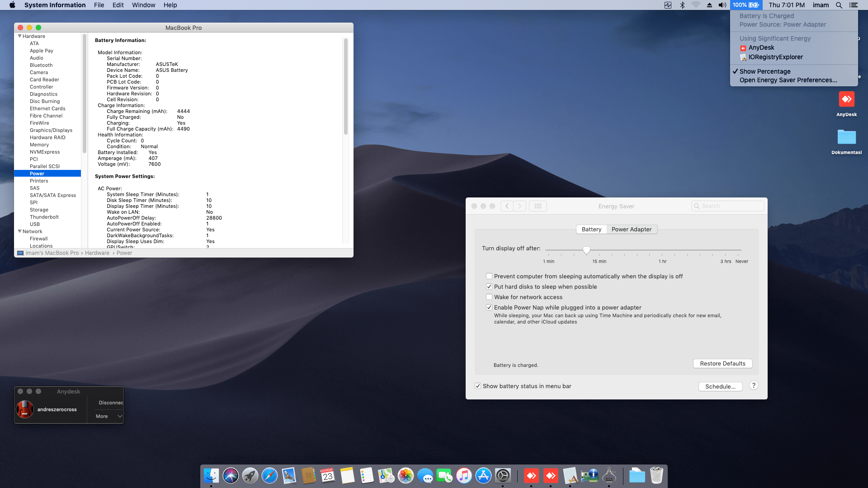
Task: Open the Window menu
Action: [143, 5]
